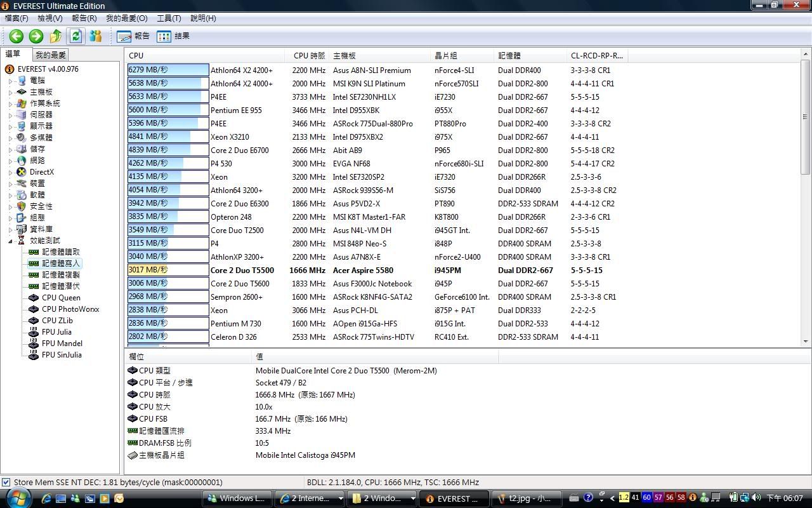Click the two-people users toolbar icon

(x=96, y=36)
